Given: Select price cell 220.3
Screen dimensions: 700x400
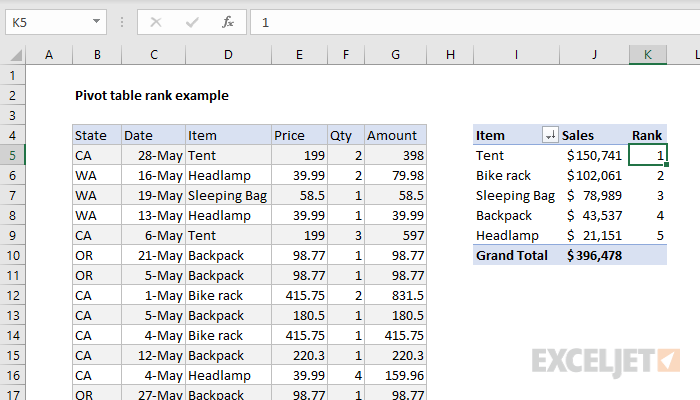Looking at the screenshot, I should [299, 355].
